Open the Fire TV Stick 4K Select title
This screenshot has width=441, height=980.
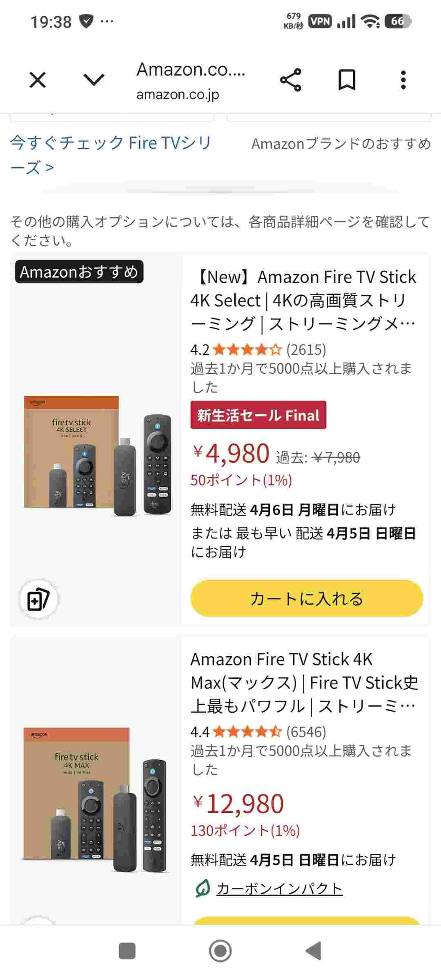tap(303, 300)
